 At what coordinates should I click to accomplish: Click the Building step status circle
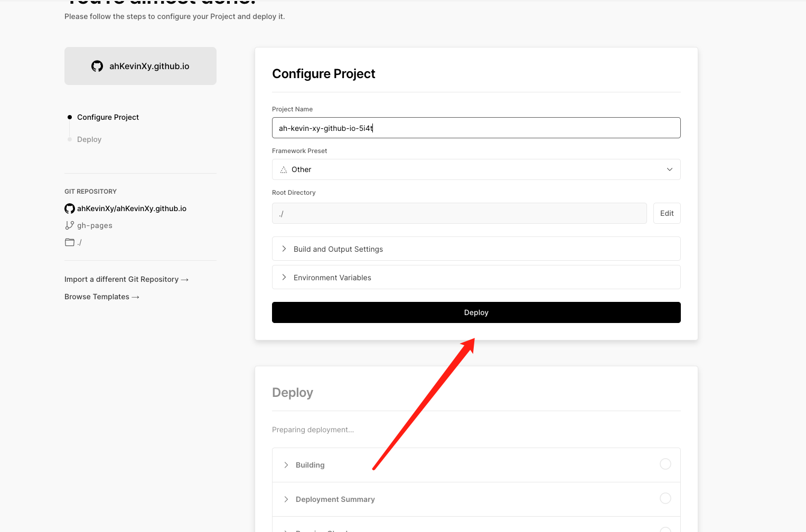665,464
